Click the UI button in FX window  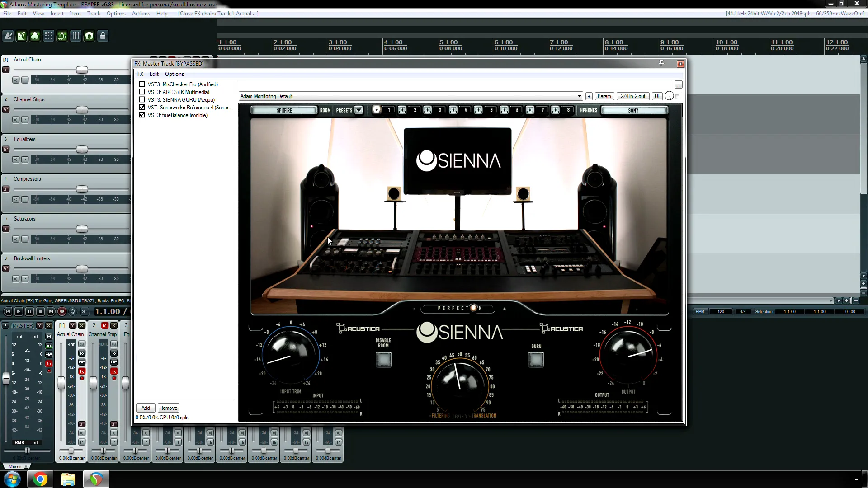coord(657,96)
